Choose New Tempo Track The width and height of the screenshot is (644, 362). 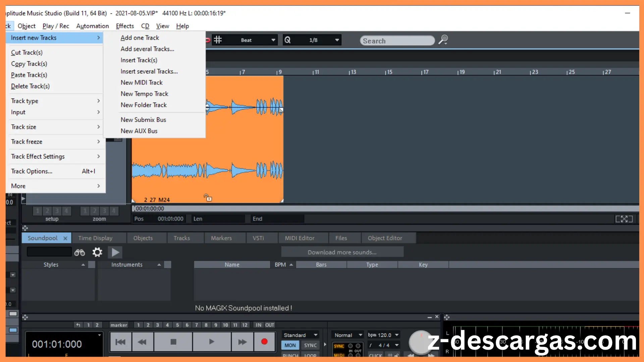[x=145, y=94]
